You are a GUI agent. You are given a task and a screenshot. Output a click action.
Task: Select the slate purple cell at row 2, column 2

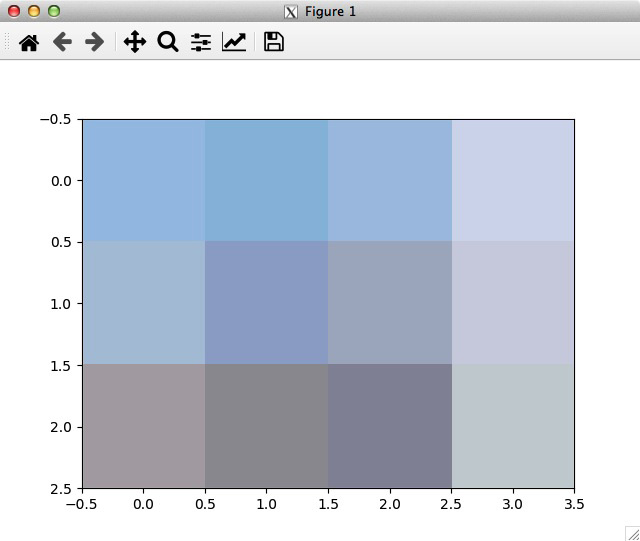pos(390,426)
